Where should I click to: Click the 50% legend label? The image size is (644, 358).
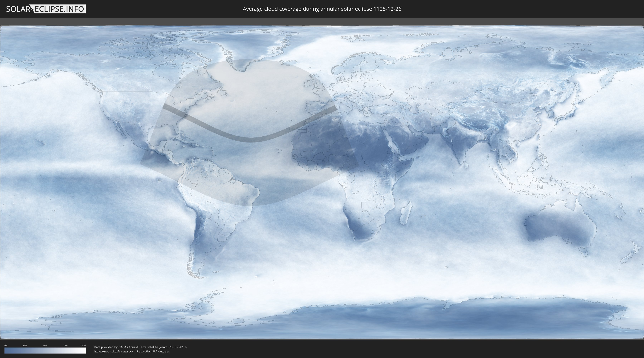tap(45, 345)
